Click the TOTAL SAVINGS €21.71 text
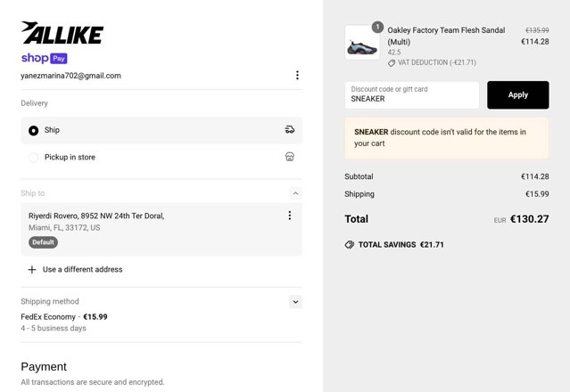 tap(401, 245)
